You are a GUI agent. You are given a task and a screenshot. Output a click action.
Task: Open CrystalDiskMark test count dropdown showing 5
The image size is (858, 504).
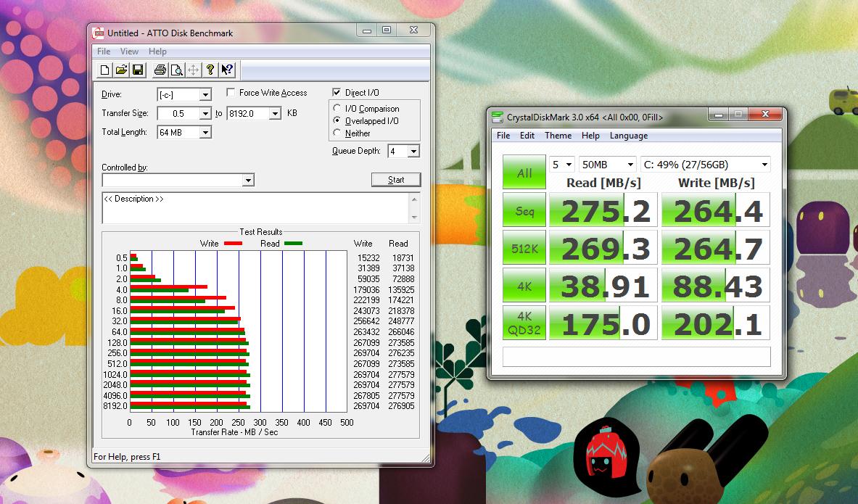tap(561, 165)
